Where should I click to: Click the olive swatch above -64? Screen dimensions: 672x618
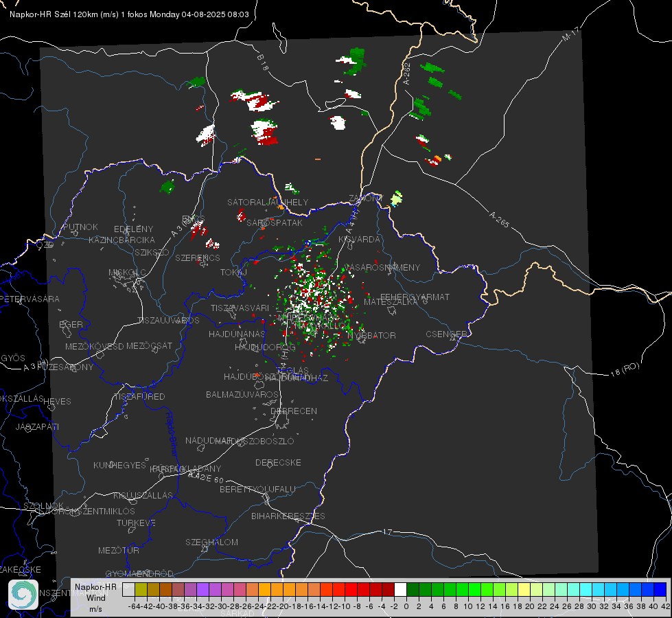(x=141, y=589)
